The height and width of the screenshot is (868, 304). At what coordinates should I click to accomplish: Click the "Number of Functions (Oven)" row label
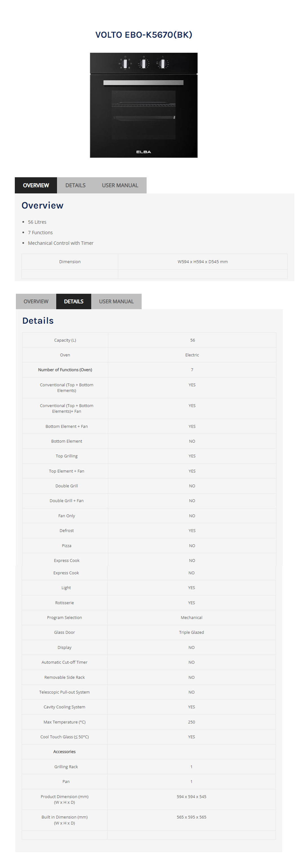point(65,370)
